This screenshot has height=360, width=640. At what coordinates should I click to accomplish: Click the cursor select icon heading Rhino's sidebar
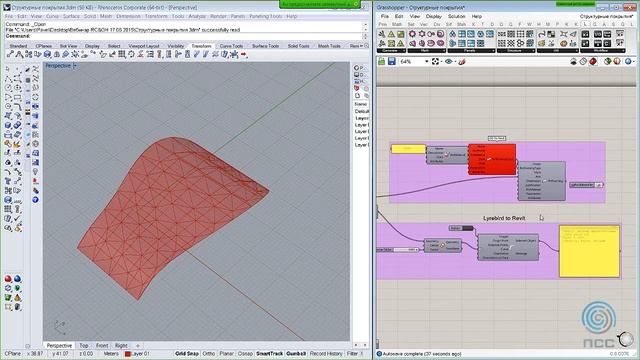click(x=8, y=69)
